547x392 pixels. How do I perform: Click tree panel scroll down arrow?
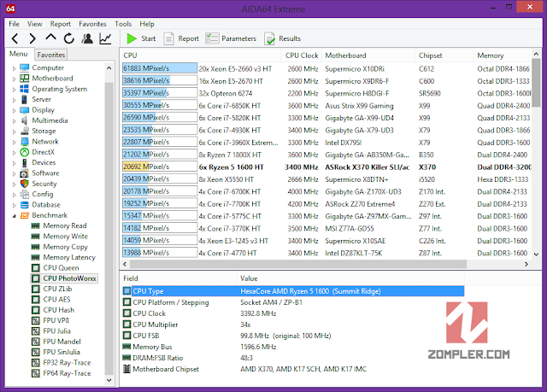109,380
